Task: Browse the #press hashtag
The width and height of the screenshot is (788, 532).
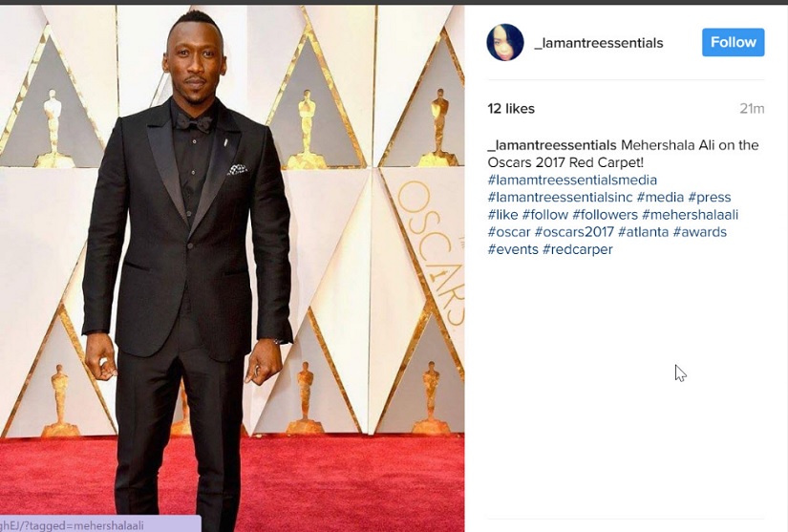Action: (x=710, y=197)
